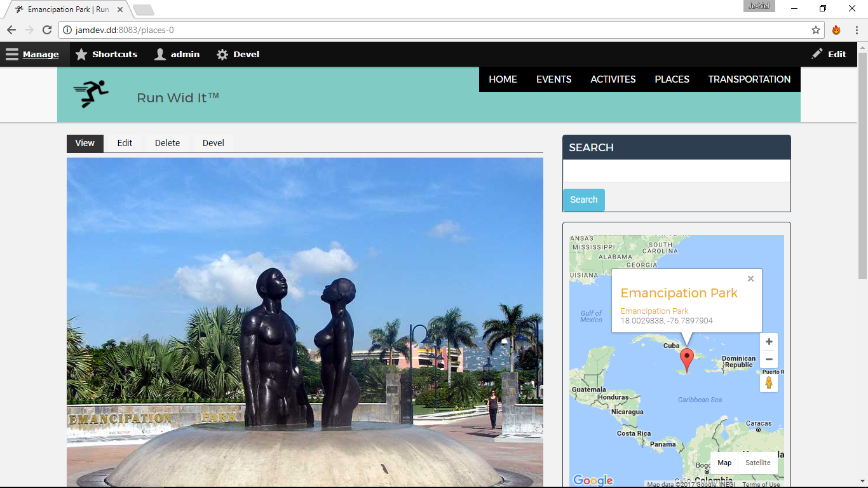Screen dimensions: 868x488
Task: Open the Google logo on map
Action: 593,480
